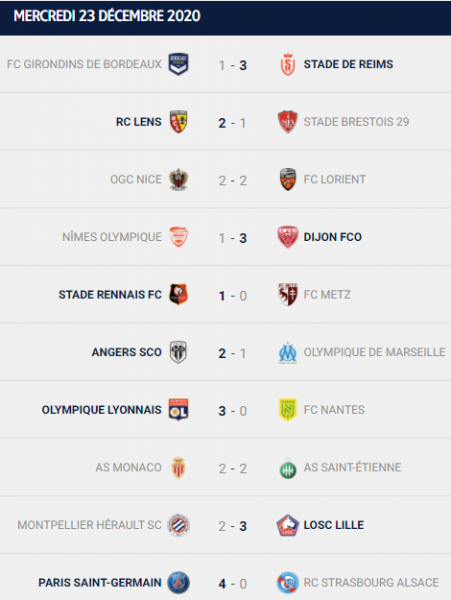This screenshot has width=451, height=600.
Task: Select the FC Lorient crest
Action: click(288, 179)
